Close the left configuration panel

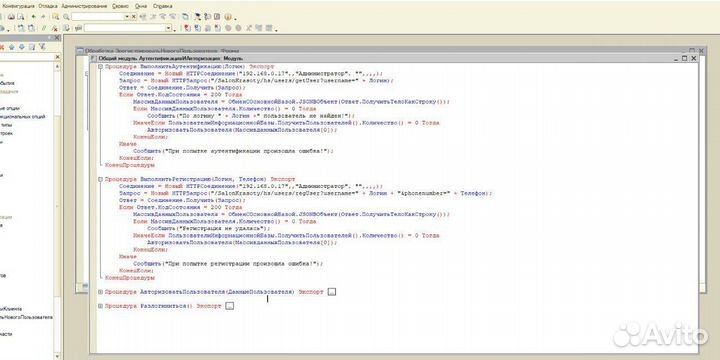click(x=57, y=38)
